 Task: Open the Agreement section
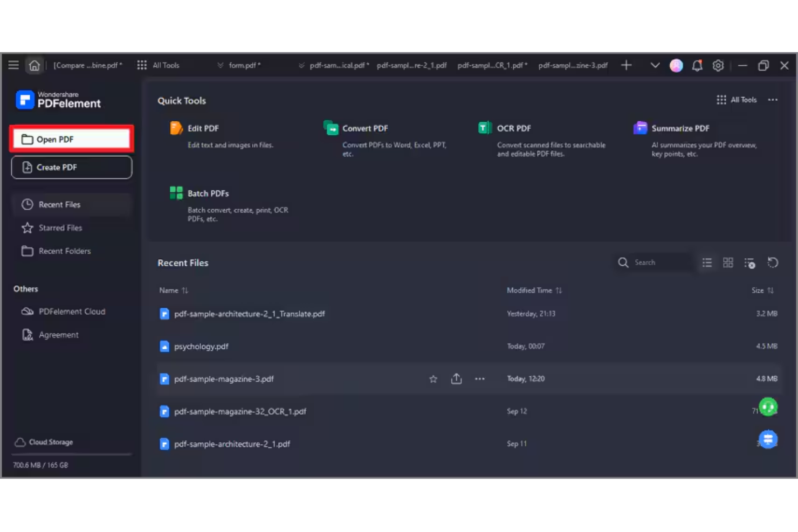tap(59, 335)
